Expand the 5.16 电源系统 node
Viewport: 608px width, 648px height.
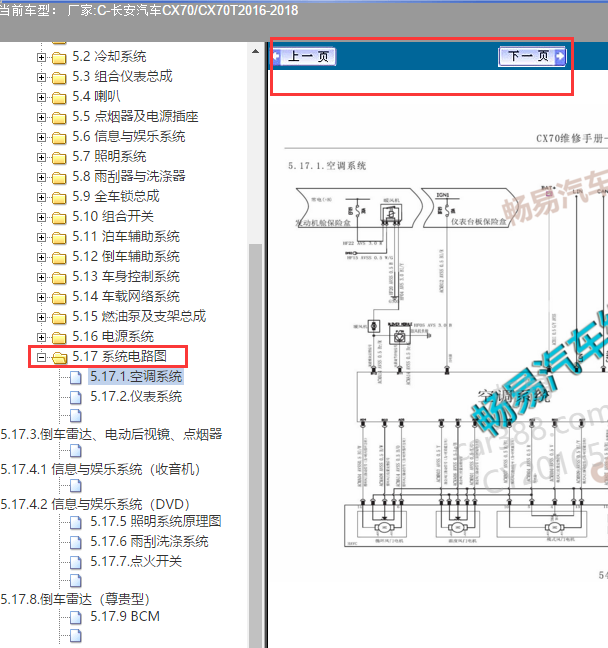(41, 338)
